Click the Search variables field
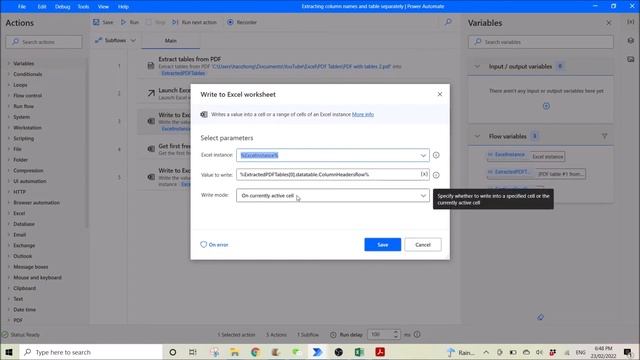 click(x=540, y=42)
